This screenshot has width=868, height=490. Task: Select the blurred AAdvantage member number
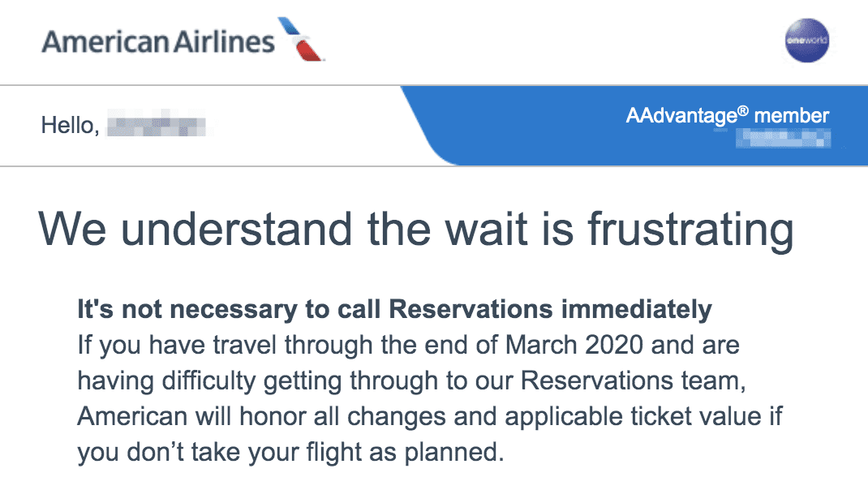[784, 138]
